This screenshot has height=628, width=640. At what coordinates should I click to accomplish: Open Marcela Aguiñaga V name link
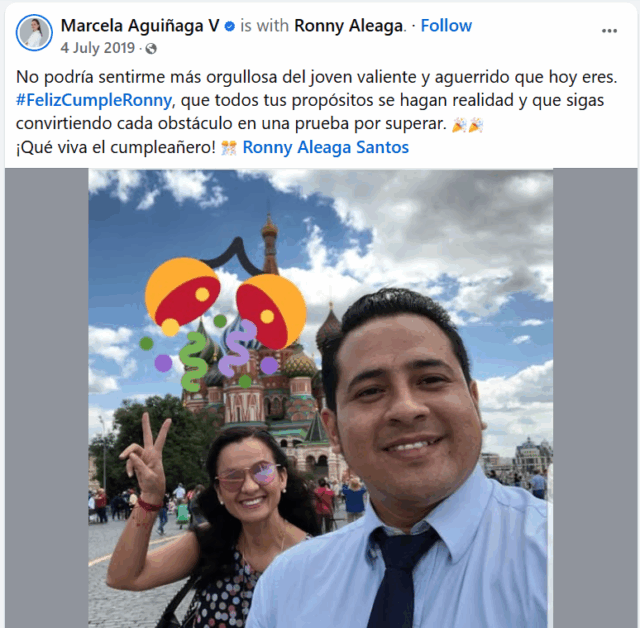tap(140, 26)
